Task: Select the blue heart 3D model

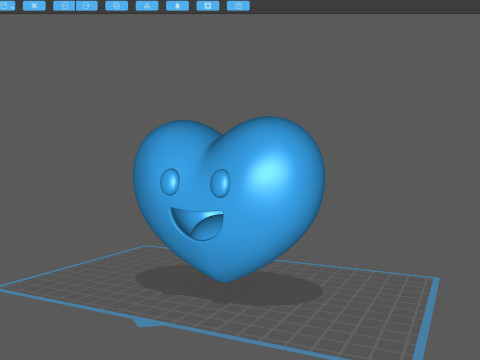Action: coord(229,198)
